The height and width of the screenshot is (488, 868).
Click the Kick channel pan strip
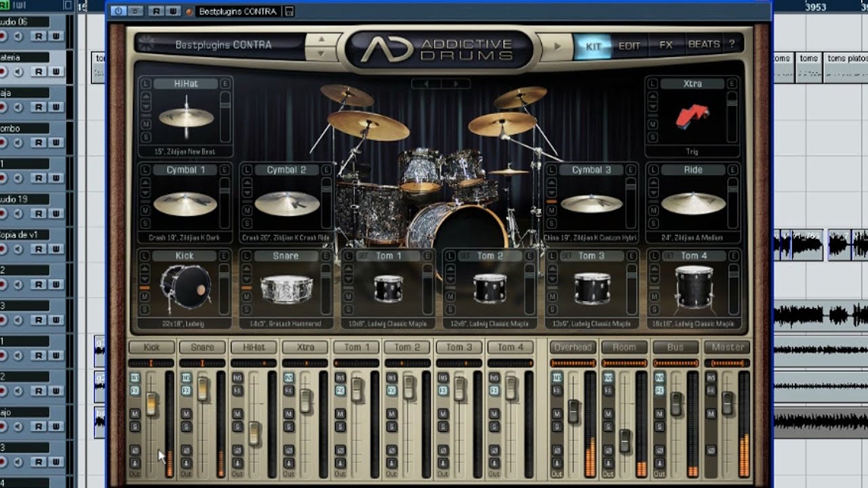[151, 363]
